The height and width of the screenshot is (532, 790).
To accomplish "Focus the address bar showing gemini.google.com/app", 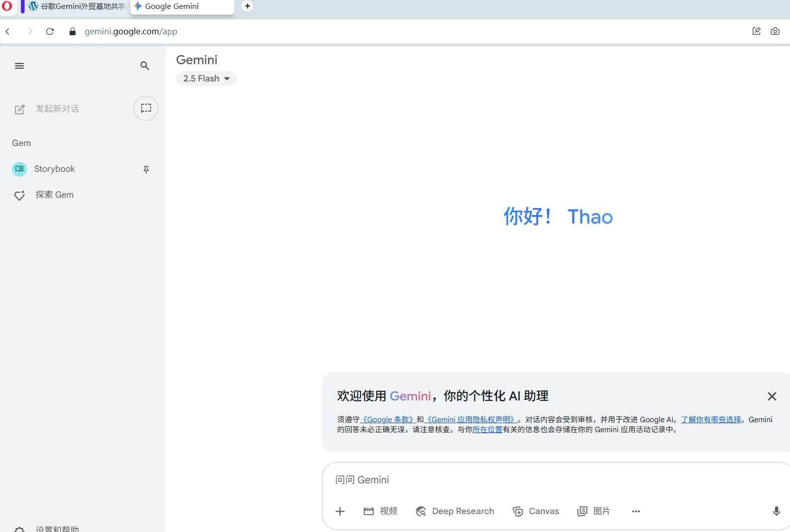I will [131, 31].
